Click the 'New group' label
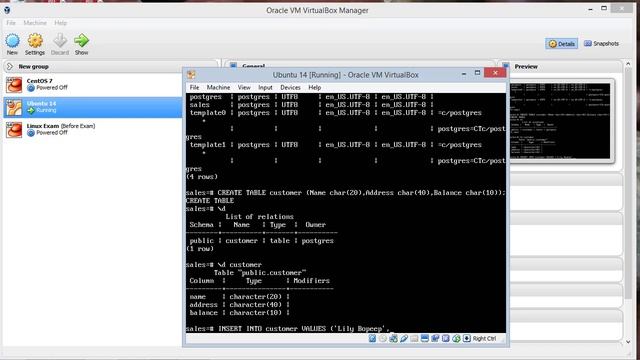This screenshot has height=360, width=640. pyautogui.click(x=33, y=66)
